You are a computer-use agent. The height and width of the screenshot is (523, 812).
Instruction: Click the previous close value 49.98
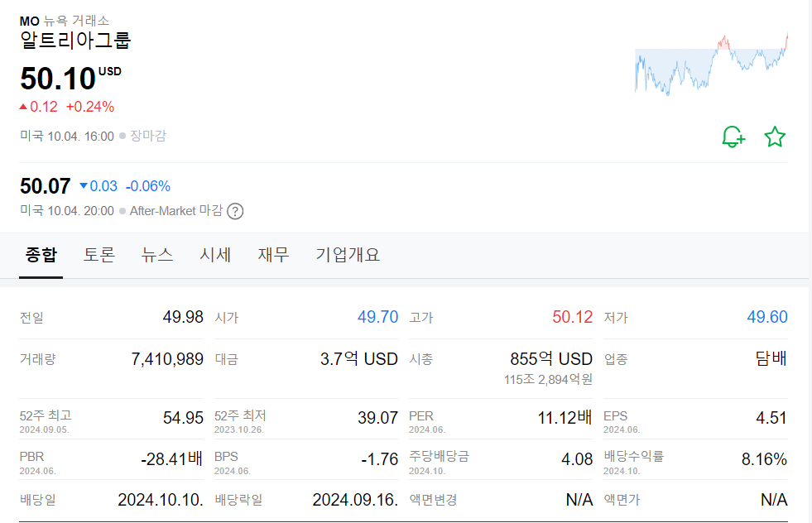[x=183, y=317]
